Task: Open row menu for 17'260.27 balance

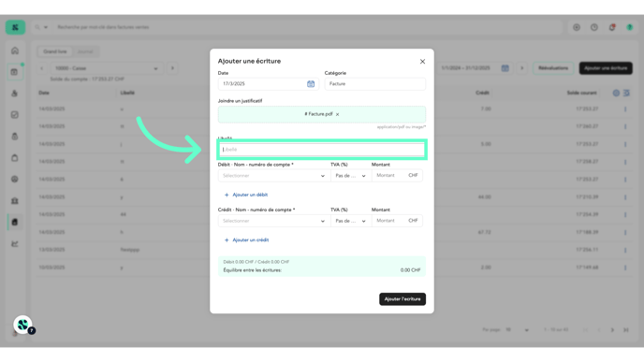Action: pos(625,127)
